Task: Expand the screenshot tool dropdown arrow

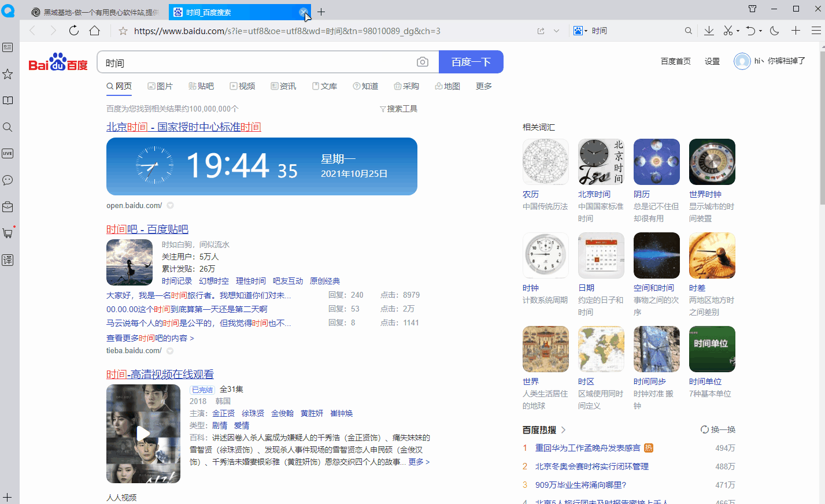Action: [738, 31]
